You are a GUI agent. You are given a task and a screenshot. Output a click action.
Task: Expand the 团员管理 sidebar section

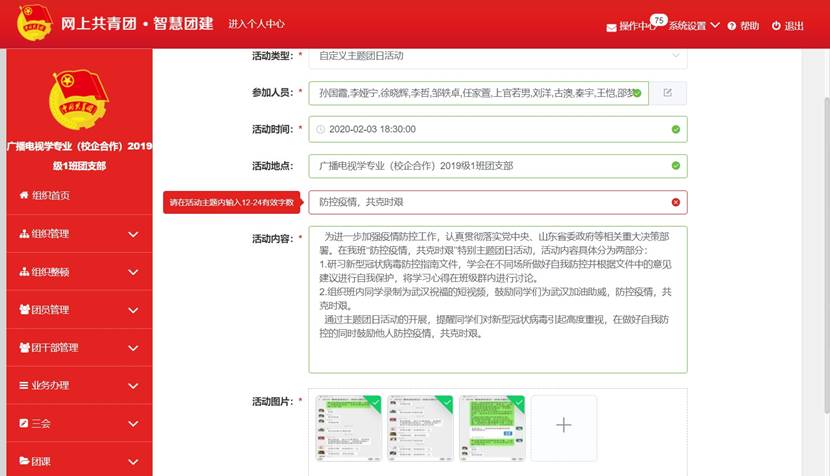pos(79,310)
